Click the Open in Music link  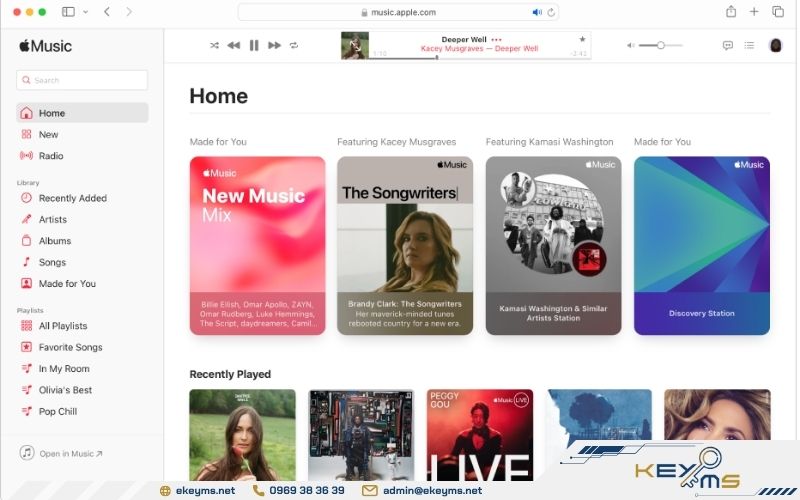(x=61, y=453)
